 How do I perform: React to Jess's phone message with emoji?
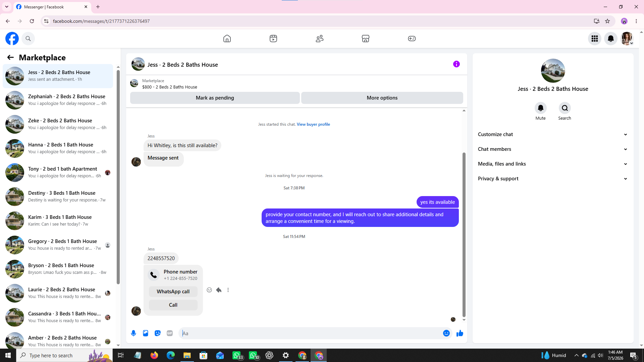[209, 290]
